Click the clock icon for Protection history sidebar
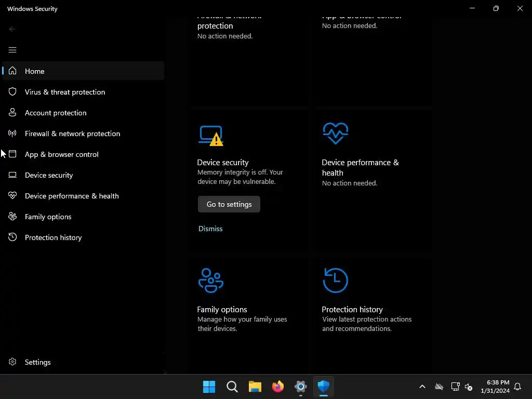Viewport: 532px width, 399px height. [x=12, y=237]
